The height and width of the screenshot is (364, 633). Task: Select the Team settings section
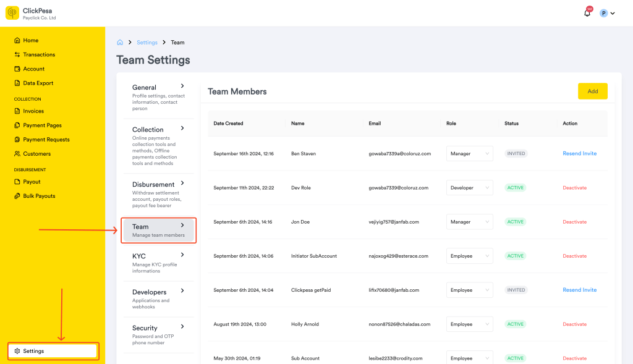pos(158,231)
